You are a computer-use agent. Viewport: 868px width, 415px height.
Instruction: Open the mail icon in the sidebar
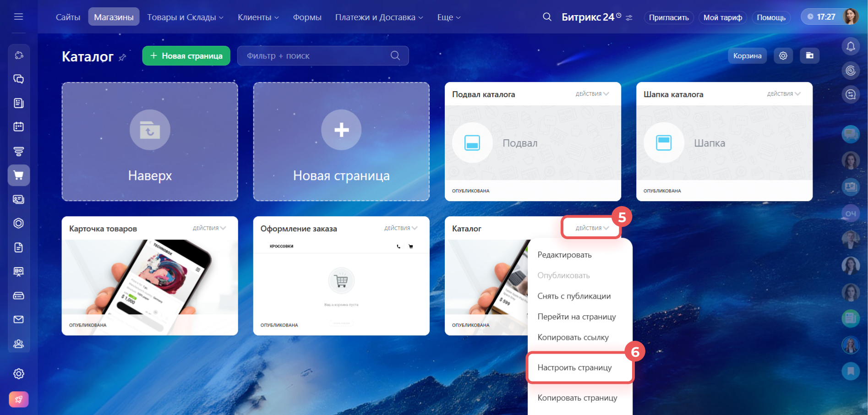(x=19, y=319)
